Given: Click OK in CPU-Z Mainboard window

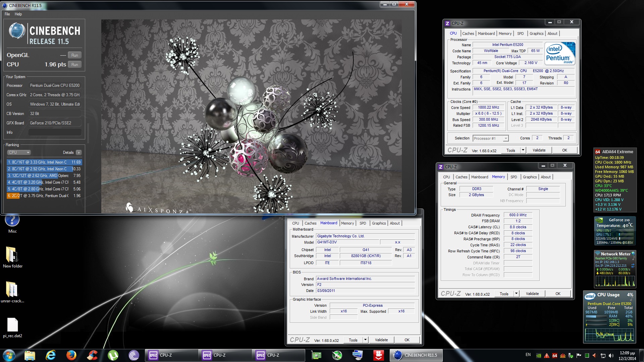Looking at the screenshot, I should 407,340.
